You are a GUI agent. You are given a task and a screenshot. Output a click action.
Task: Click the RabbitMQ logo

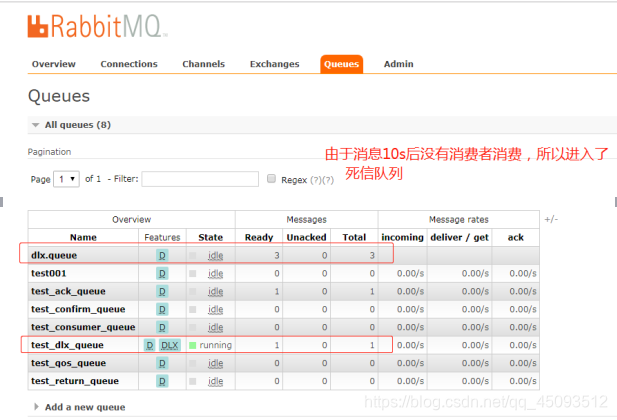pyautogui.click(x=98, y=26)
